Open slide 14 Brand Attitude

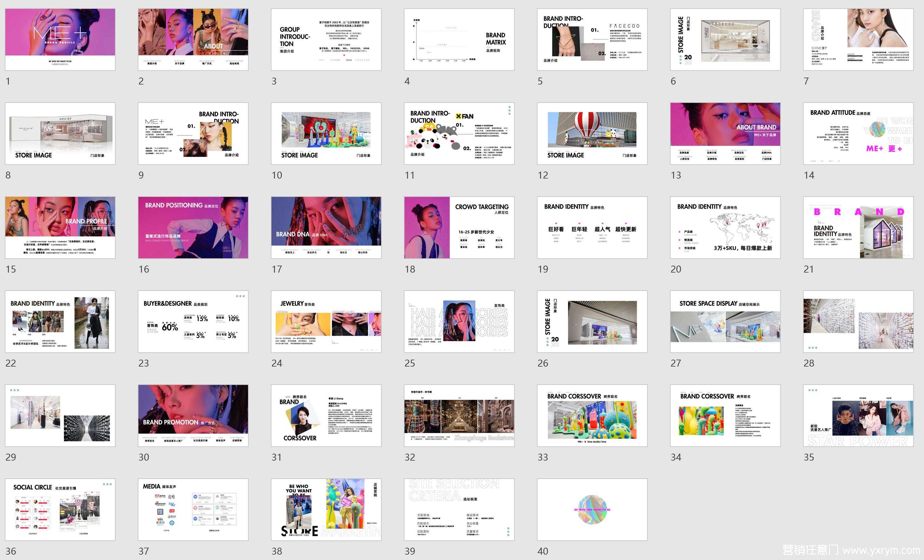click(x=858, y=134)
